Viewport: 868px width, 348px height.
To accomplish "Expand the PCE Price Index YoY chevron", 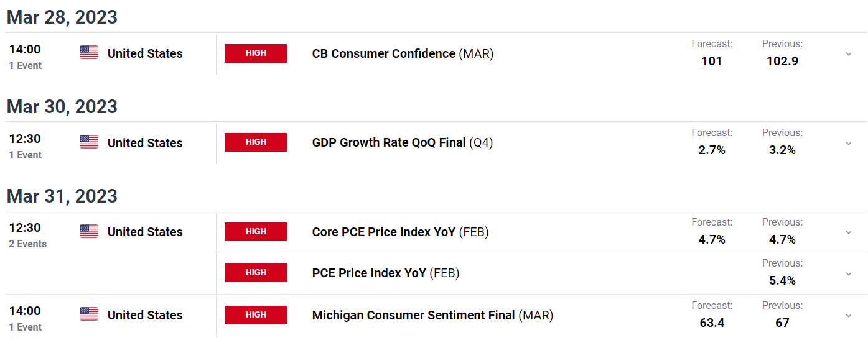I will 849,273.
